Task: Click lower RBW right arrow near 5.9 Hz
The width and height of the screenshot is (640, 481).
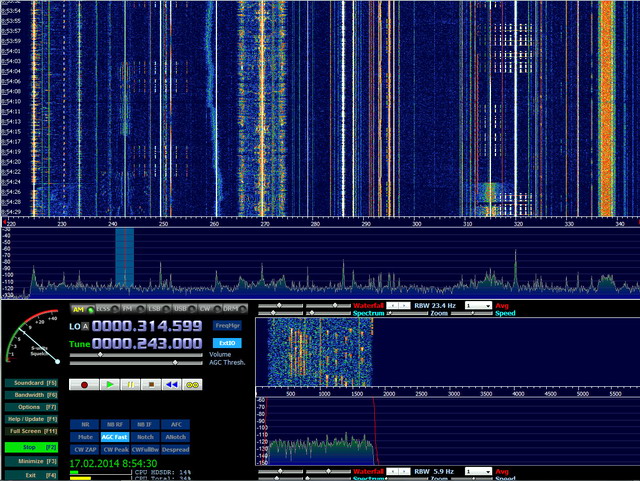Action: (x=404, y=472)
